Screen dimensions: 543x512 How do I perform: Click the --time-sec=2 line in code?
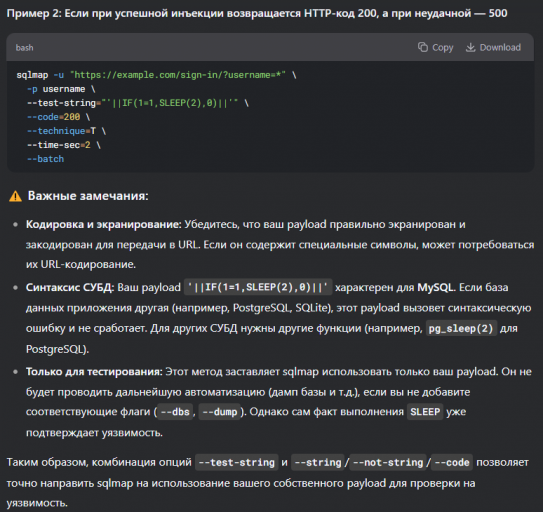64,145
